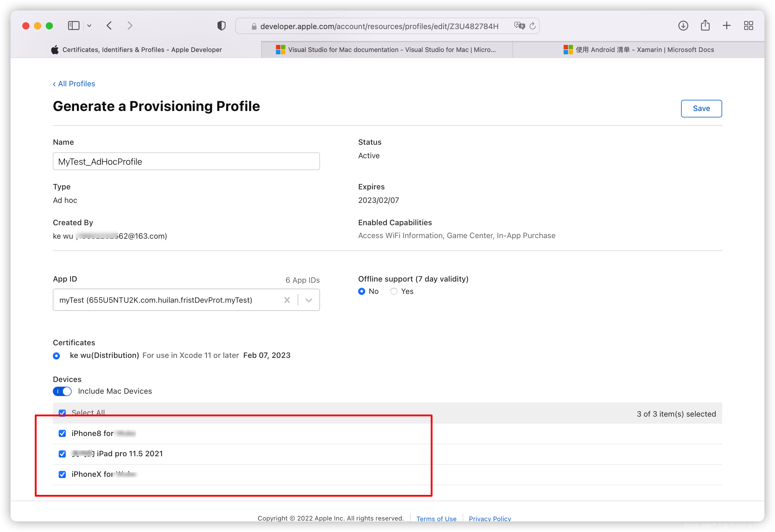
Task: Open sidebar options dropdown chevron
Action: (x=89, y=26)
